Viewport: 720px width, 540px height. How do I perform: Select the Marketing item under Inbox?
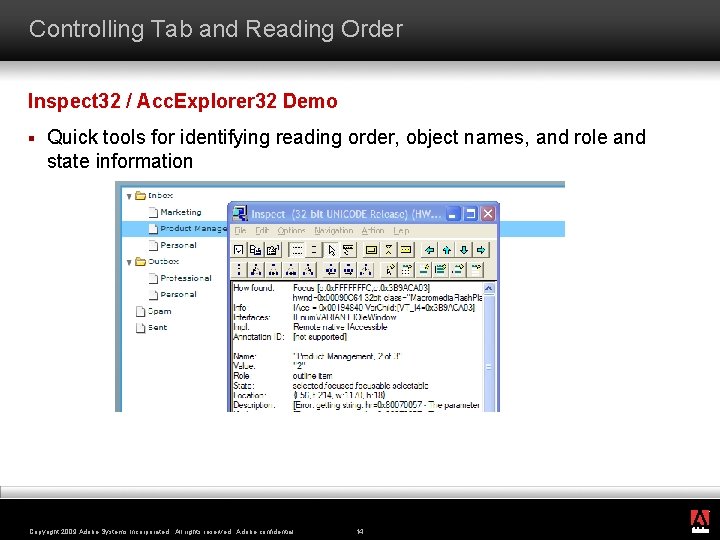(175, 212)
